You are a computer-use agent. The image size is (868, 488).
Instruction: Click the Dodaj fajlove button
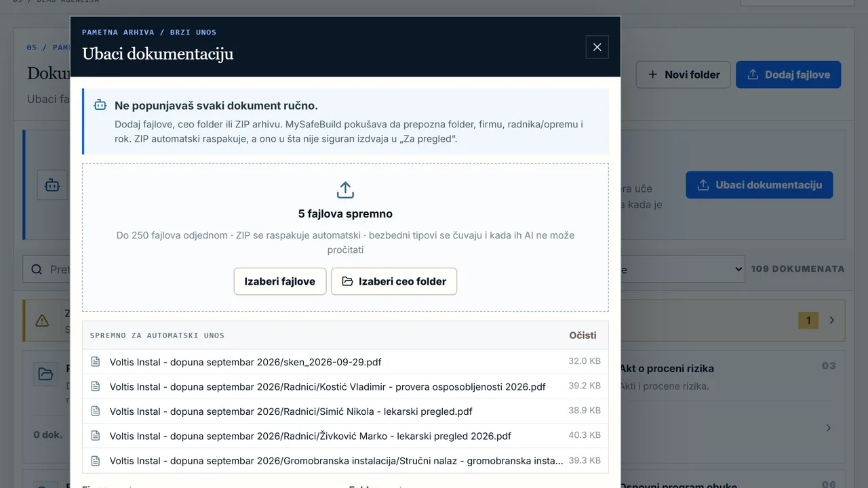pyautogui.click(x=788, y=75)
